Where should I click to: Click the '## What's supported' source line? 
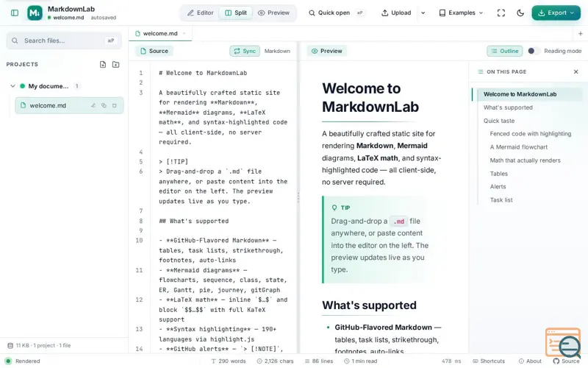tap(193, 222)
